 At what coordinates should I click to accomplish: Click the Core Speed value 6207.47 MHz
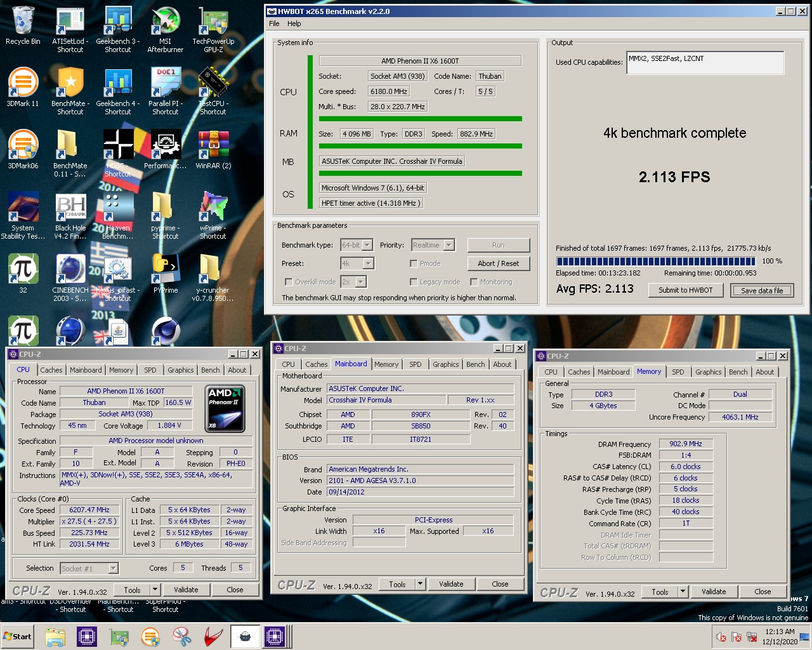[89, 510]
